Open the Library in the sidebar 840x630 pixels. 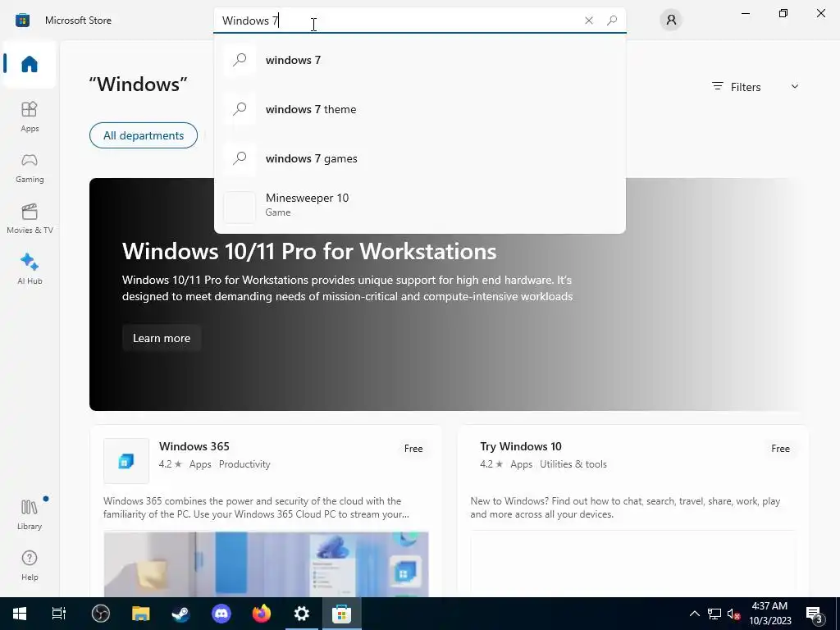[30, 514]
